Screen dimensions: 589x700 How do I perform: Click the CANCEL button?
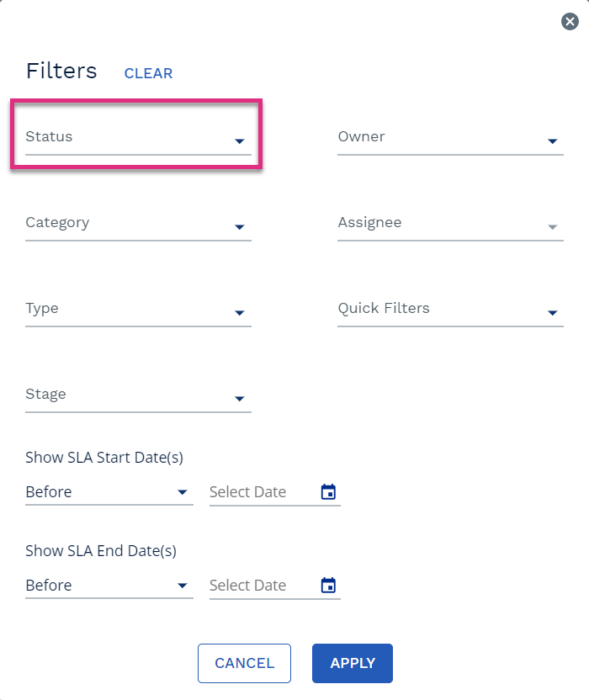click(244, 663)
